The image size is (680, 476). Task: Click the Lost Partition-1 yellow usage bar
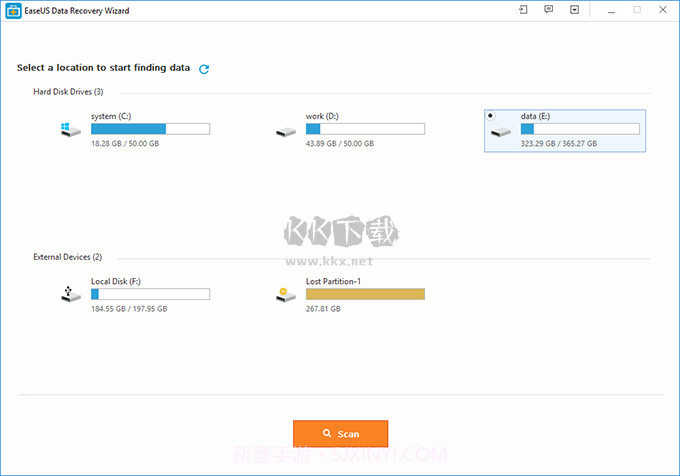(365, 294)
